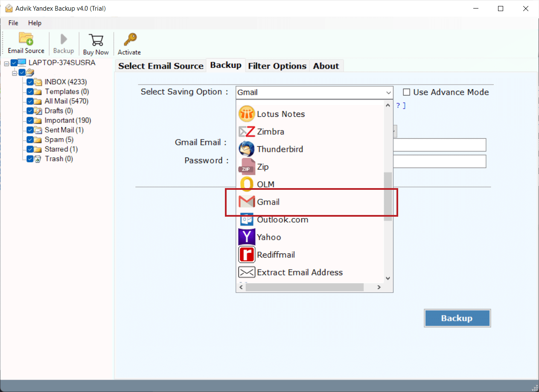Select the Starred (1) folder label
This screenshot has height=392, width=539.
[61, 149]
